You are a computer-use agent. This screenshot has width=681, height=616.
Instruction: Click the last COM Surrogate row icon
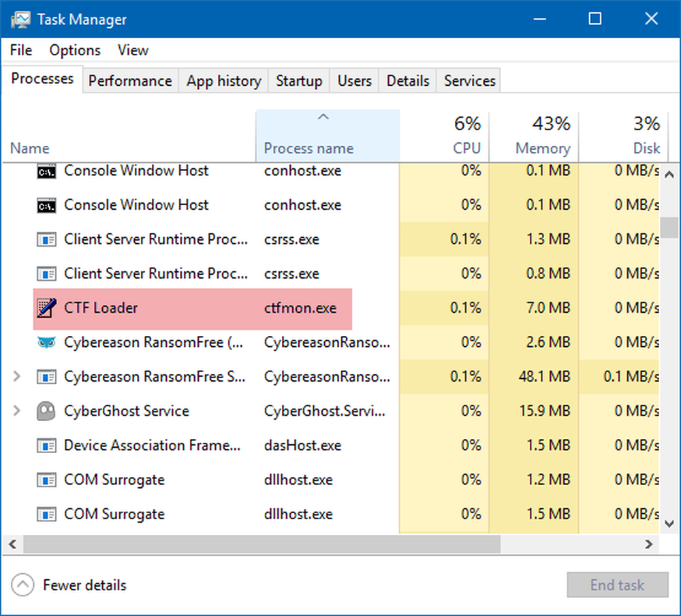pyautogui.click(x=46, y=514)
